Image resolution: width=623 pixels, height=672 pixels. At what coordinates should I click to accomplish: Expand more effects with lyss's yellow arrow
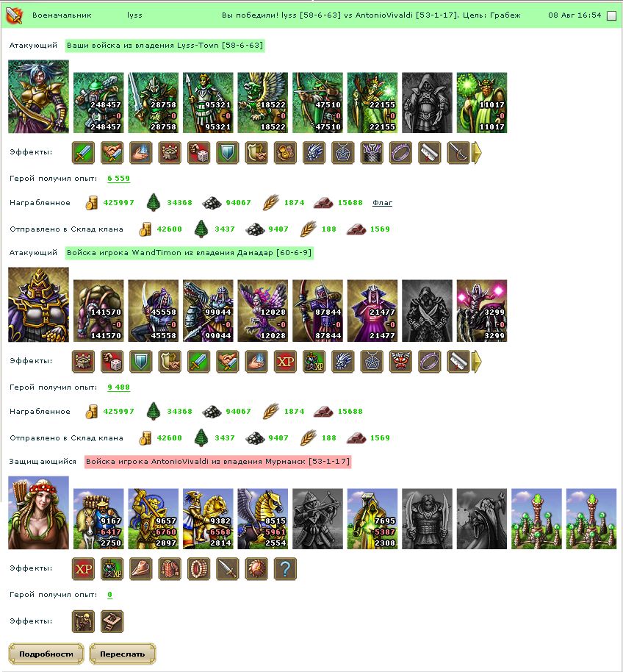click(x=476, y=153)
